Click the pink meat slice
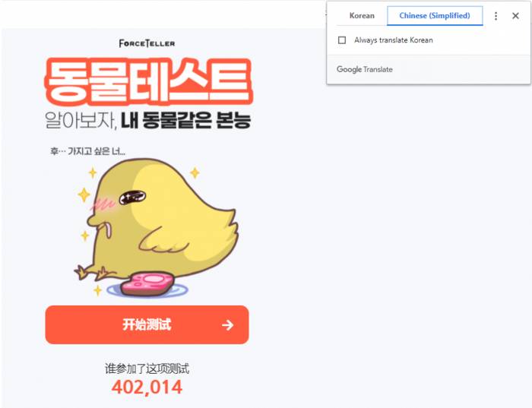This screenshot has height=408, width=532. click(147, 283)
